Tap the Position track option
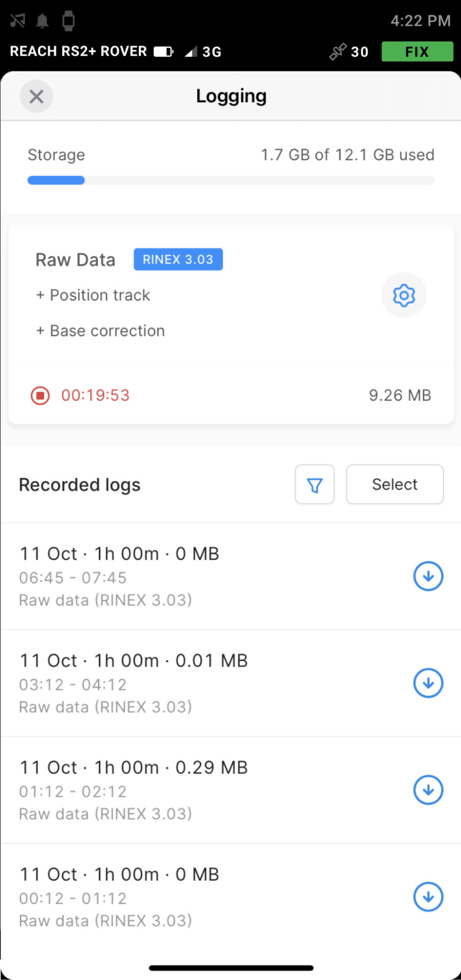This screenshot has height=980, width=461. [x=93, y=295]
